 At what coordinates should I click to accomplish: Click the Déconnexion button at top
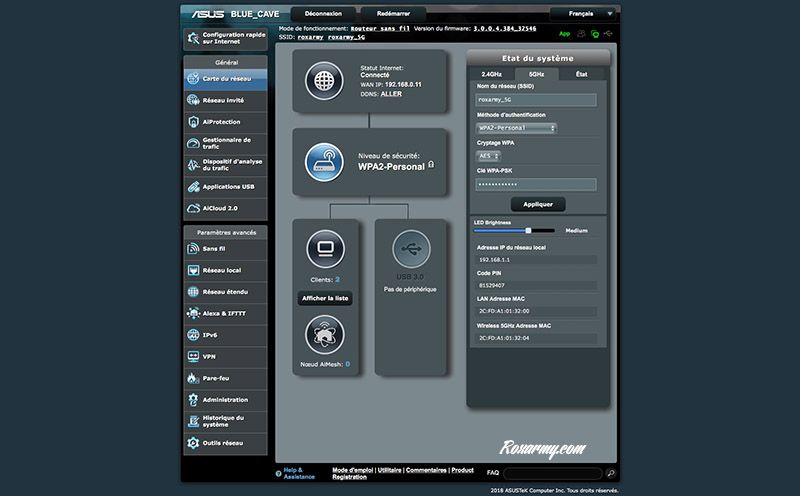322,14
